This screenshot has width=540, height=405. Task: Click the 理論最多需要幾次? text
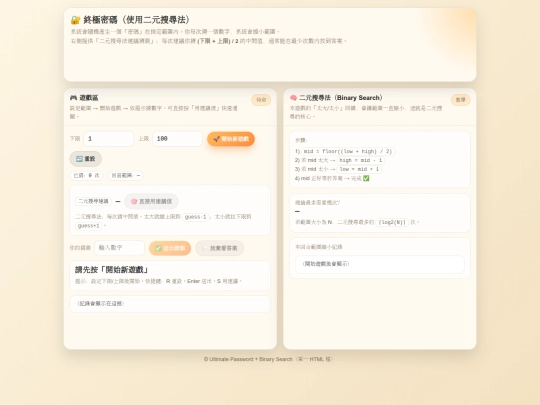click(x=318, y=202)
